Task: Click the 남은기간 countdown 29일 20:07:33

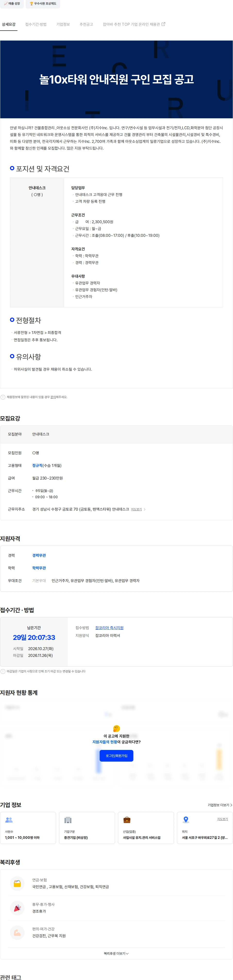Action: [x=34, y=637]
